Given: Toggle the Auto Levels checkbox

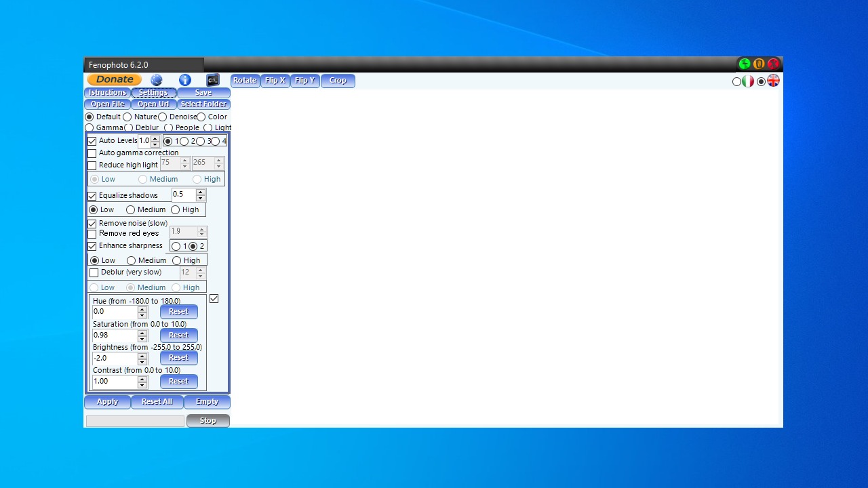Looking at the screenshot, I should click(x=92, y=141).
